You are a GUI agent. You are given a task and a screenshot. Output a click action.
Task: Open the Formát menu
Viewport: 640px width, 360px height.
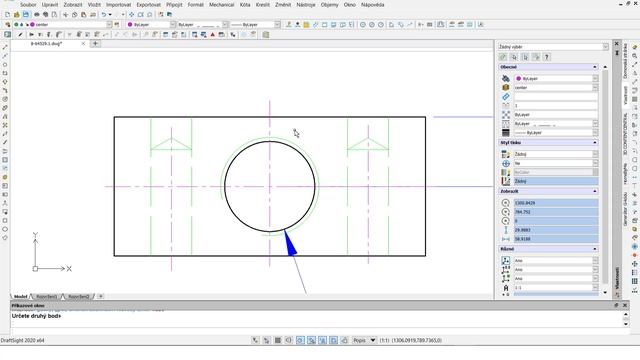196,5
